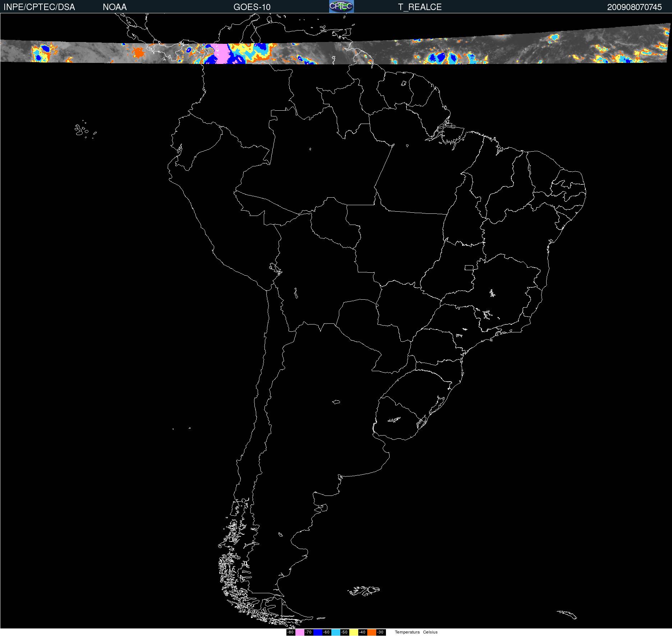
Task: Select the yellow legend color swatch
Action: pos(354,632)
